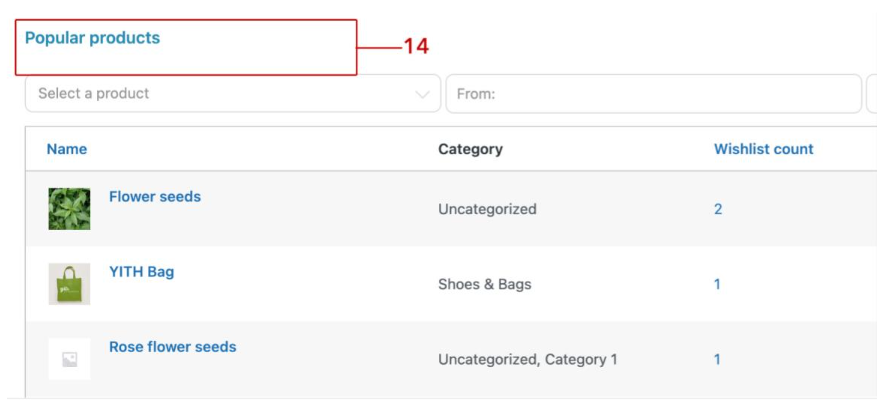Click the Uncategorized, Category 1 text

pos(528,359)
